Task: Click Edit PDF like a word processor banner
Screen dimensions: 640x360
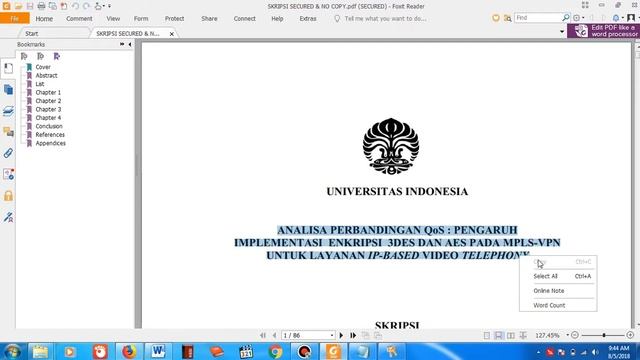Action: coord(604,31)
